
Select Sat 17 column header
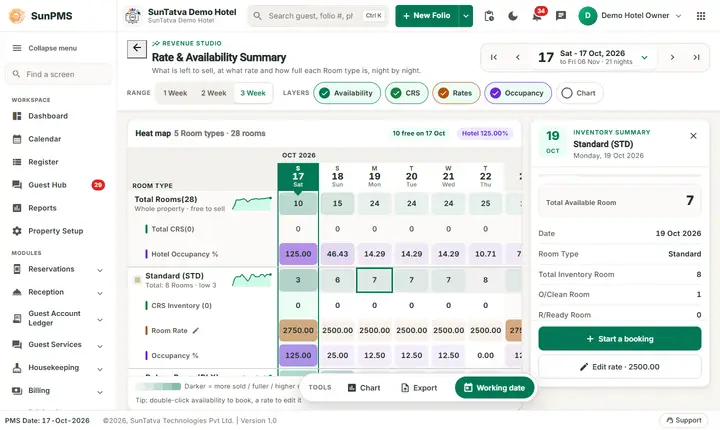[x=298, y=176]
